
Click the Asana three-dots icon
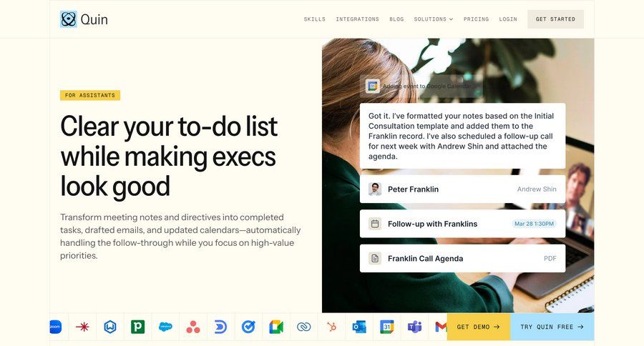coord(193,327)
